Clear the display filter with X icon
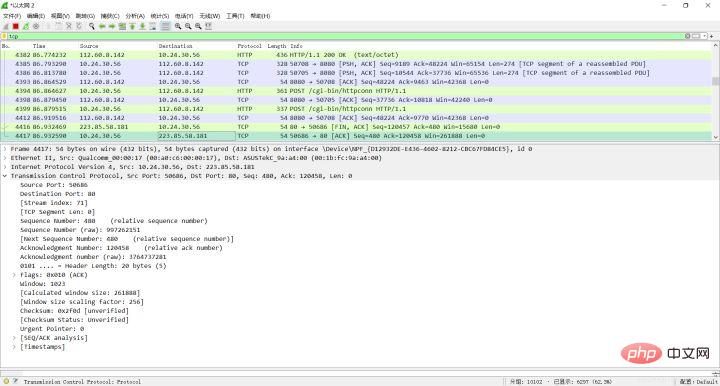The width and height of the screenshot is (720, 386). (x=687, y=36)
